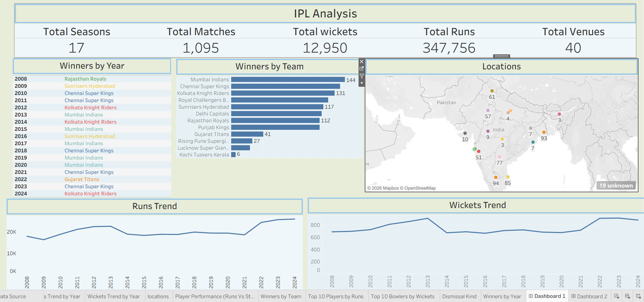The image size is (644, 302).
Task: Select the map point labeled 85
Action: point(508,177)
